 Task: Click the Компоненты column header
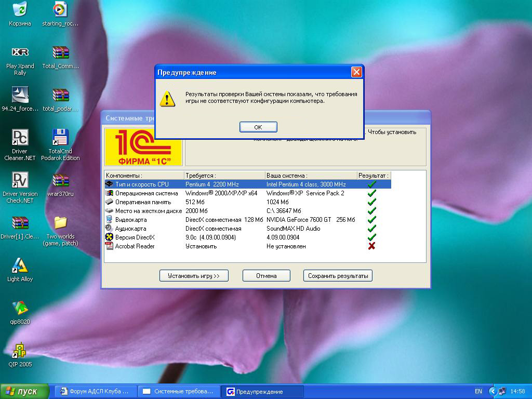point(144,176)
